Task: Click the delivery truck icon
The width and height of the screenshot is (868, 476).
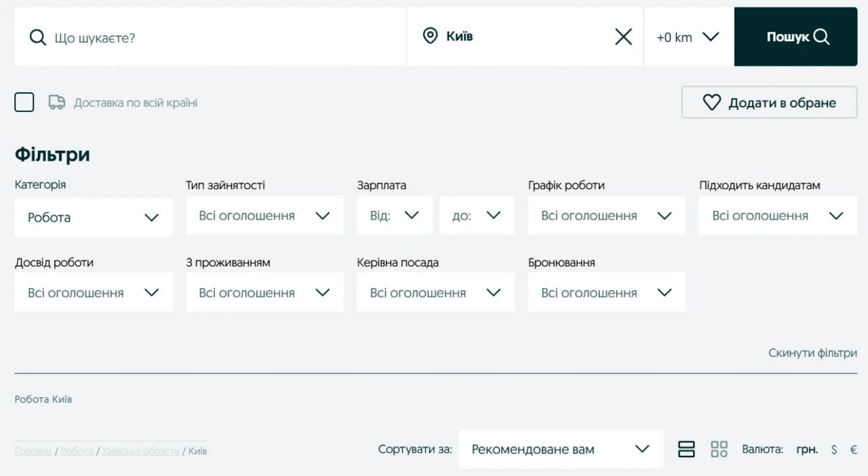Action: [x=57, y=102]
